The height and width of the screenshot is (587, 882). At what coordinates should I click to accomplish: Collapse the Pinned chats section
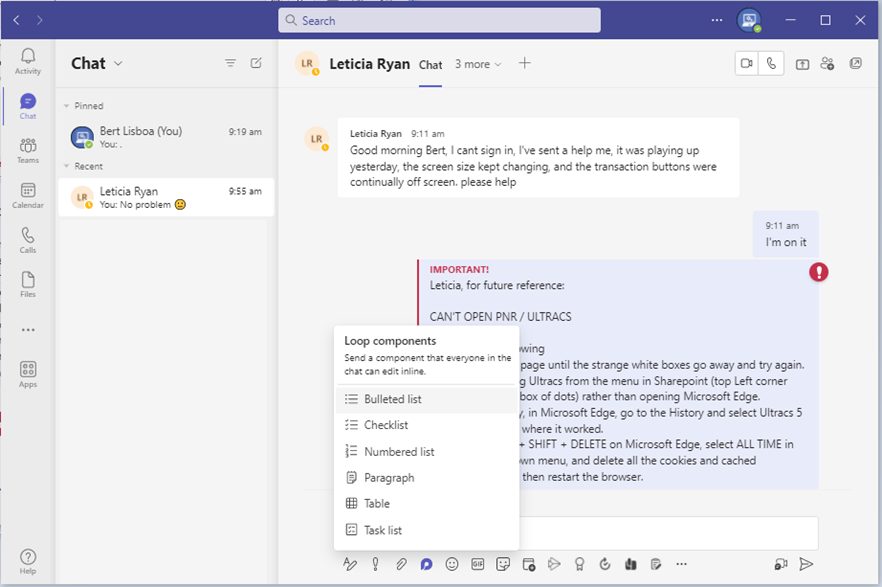click(x=66, y=106)
